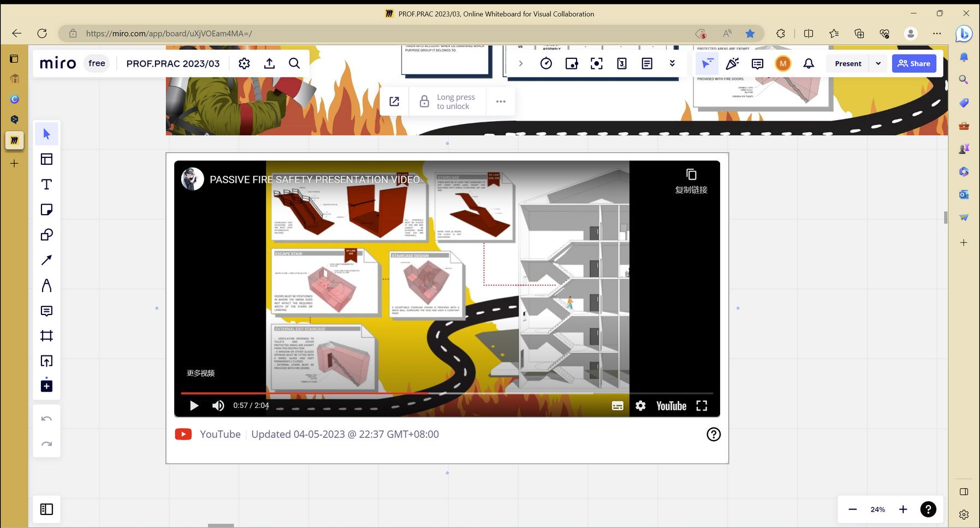Copy the video link
The width and height of the screenshot is (980, 528).
(691, 181)
